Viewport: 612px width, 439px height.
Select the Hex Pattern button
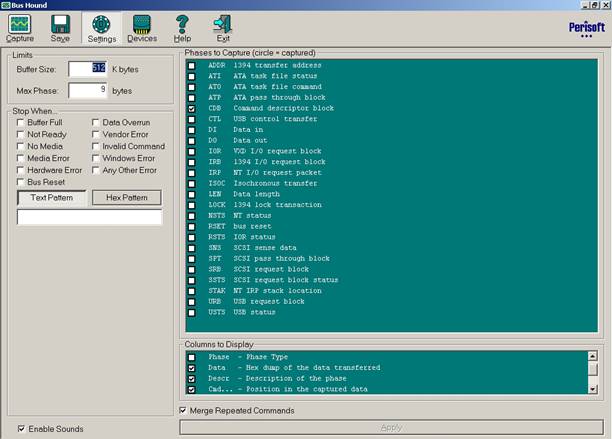(126, 198)
